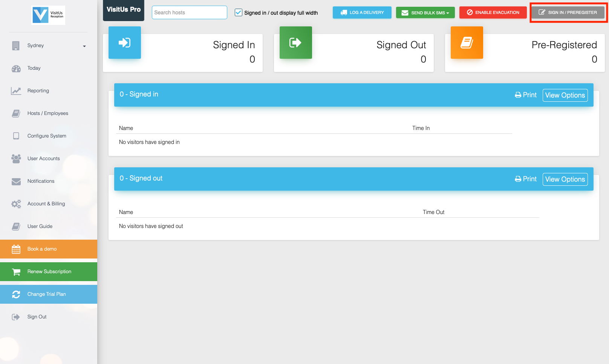The width and height of the screenshot is (609, 364).
Task: Click the Sign Out label
Action: pyautogui.click(x=37, y=317)
